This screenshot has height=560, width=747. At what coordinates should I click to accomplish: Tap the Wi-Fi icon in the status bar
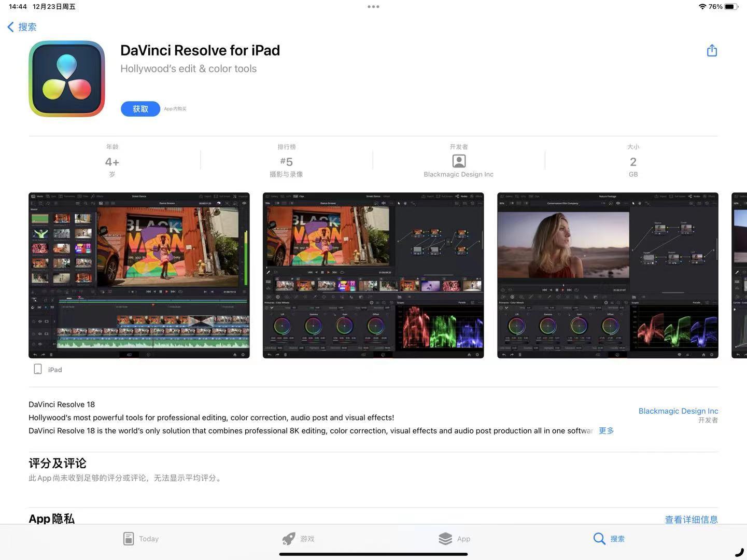[702, 7]
